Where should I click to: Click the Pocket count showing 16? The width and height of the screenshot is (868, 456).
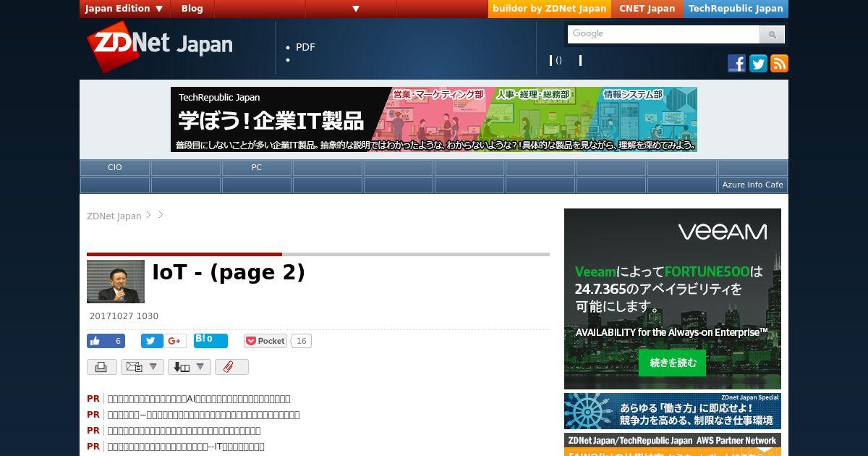(x=302, y=341)
